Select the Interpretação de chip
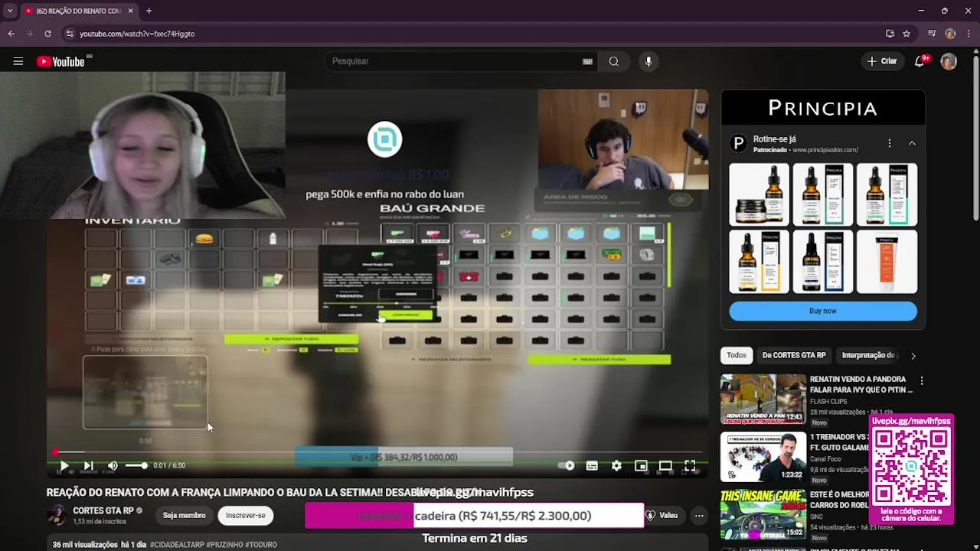This screenshot has width=980, height=551. coord(867,355)
